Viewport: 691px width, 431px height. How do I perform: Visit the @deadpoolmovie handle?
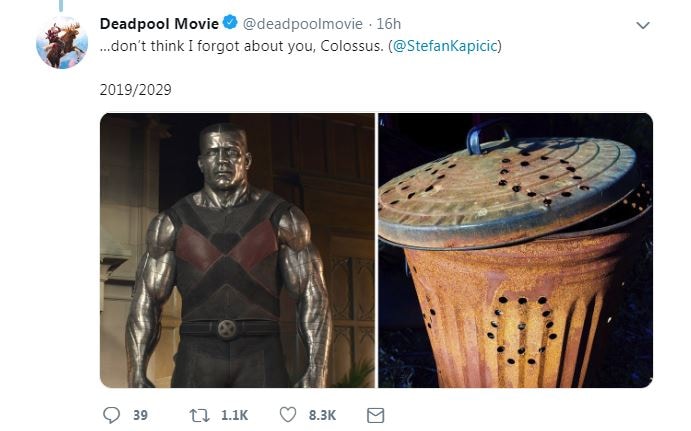point(303,24)
